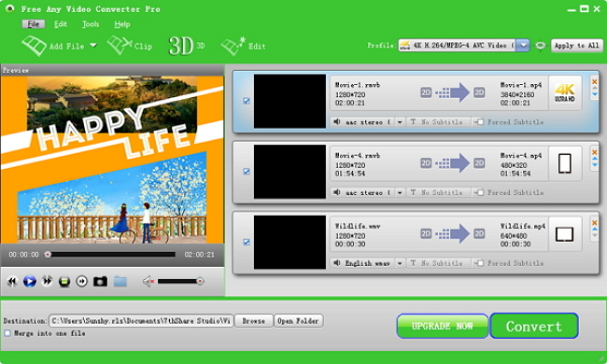Jump to previous track in player
The width and height of the screenshot is (607, 364).
pyautogui.click(x=12, y=281)
